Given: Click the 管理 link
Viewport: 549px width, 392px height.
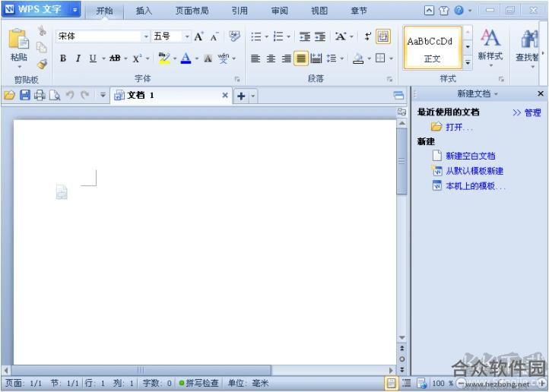Looking at the screenshot, I should point(532,112).
